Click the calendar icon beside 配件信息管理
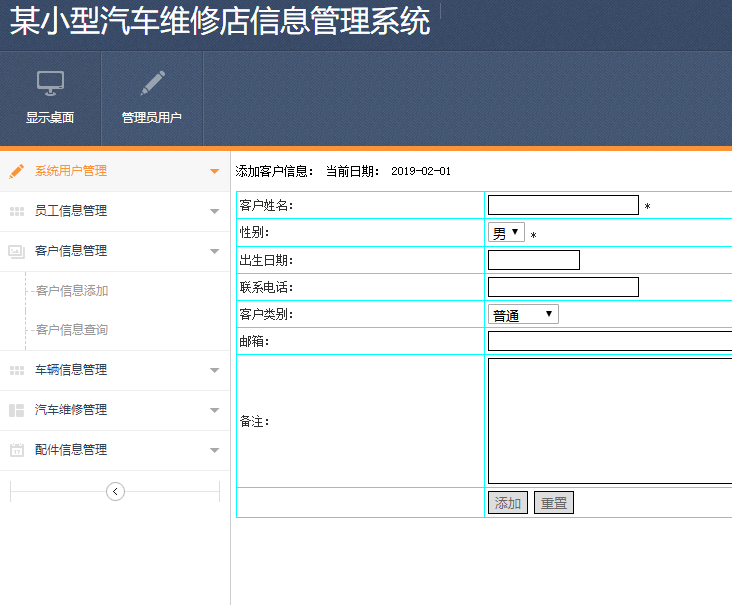732x605 pixels. tap(17, 450)
